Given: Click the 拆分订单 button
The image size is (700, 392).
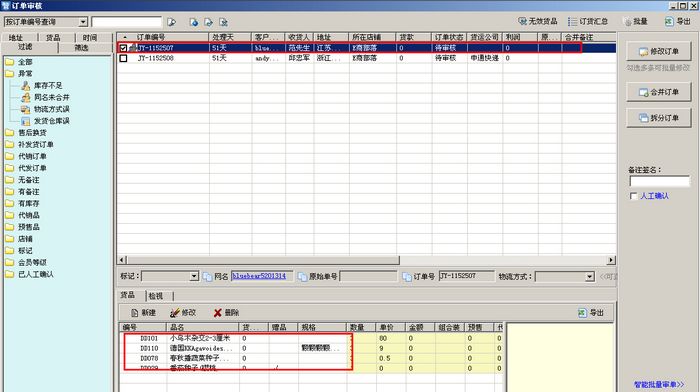Looking at the screenshot, I should pos(658,118).
